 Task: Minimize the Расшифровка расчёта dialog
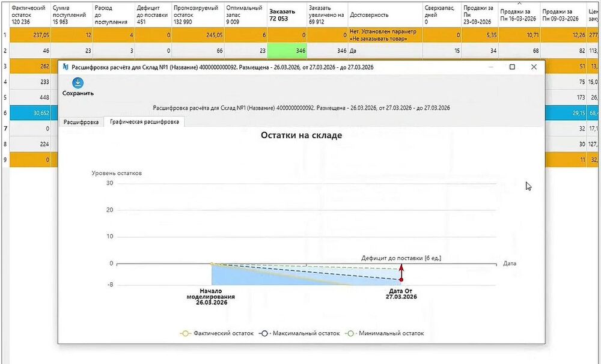pos(491,67)
